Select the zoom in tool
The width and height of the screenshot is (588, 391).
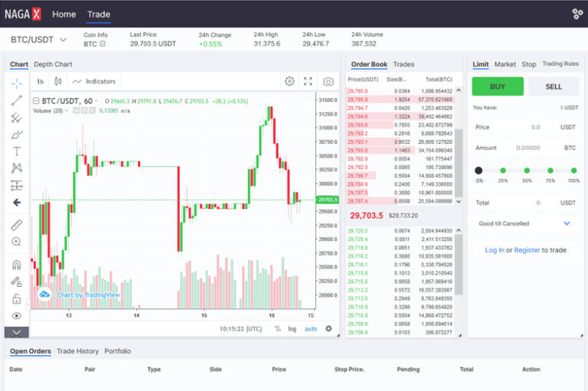[x=17, y=242]
